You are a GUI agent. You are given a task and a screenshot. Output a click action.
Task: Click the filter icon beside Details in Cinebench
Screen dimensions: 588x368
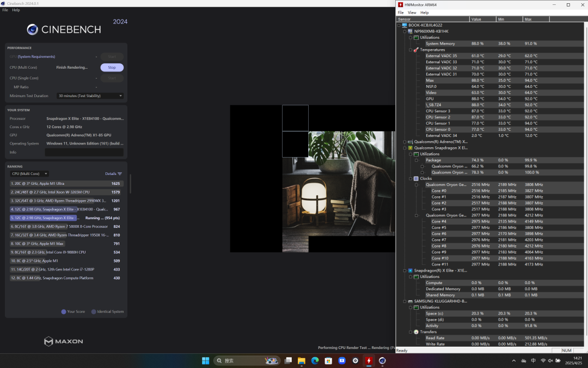[120, 174]
